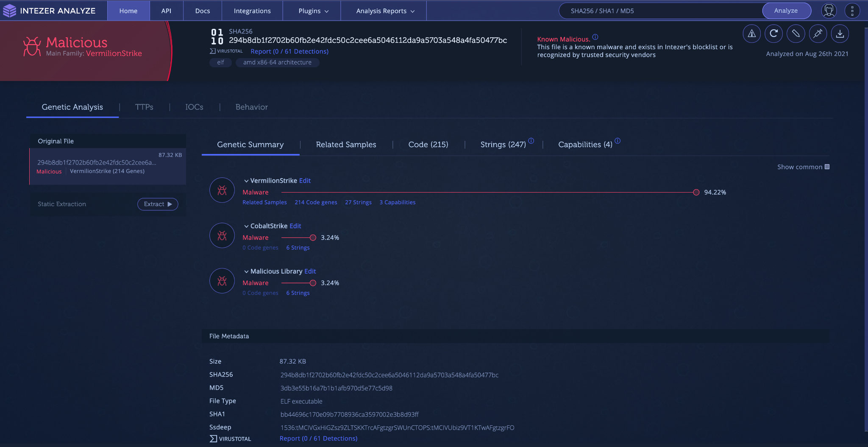
Task: Open the three-dot more options menu
Action: [852, 11]
